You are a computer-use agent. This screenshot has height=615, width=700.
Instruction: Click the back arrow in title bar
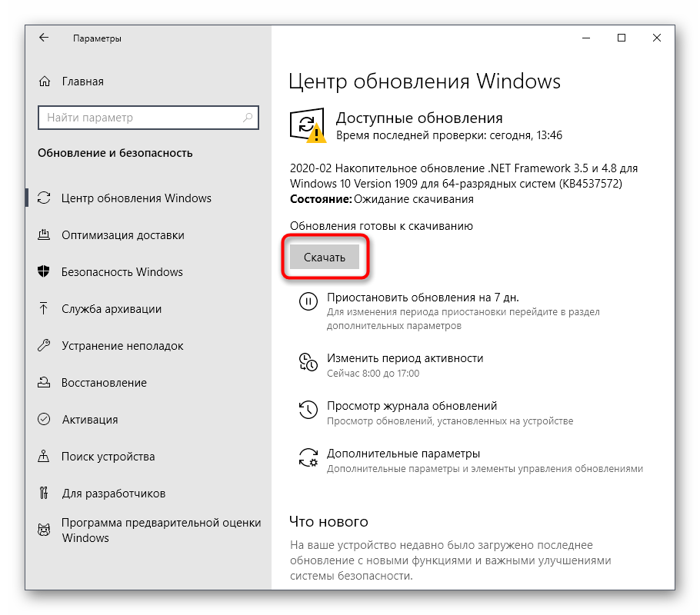click(44, 38)
